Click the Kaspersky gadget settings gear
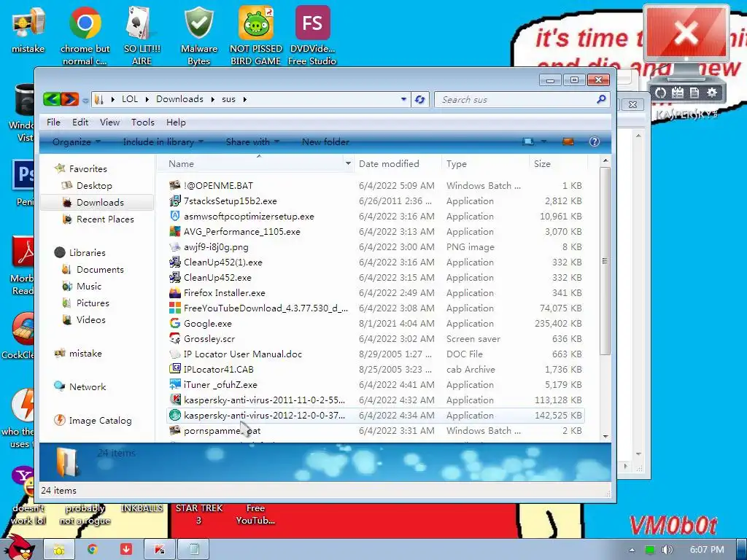The width and height of the screenshot is (747, 560). point(712,93)
